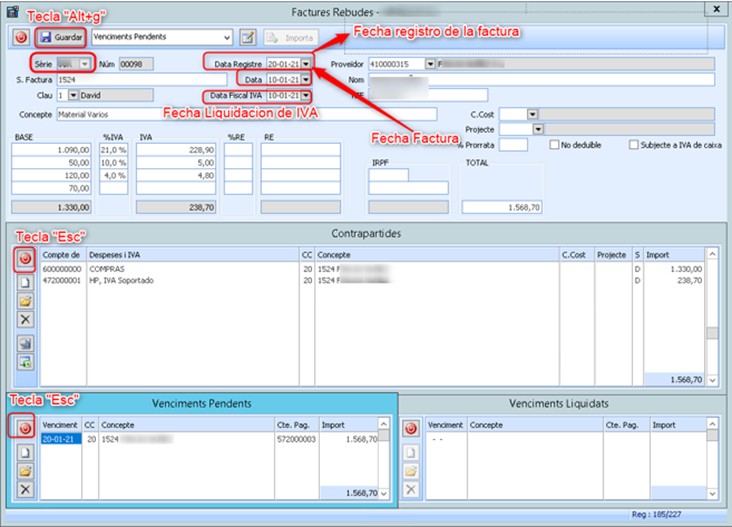This screenshot has height=527, width=732.
Task: Open the Venciments Pendents dropdown in toolbar
Action: coord(227,37)
